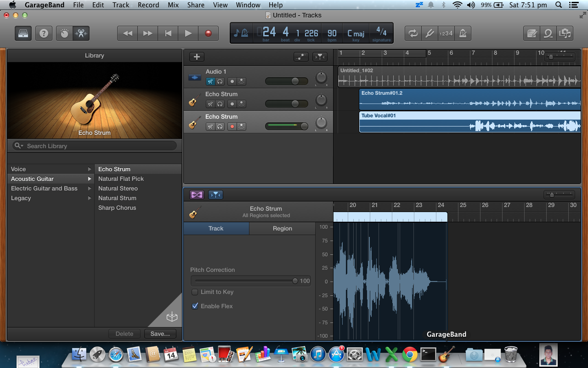Mute the selected third track Echo Strum
This screenshot has width=588, height=368.
[x=210, y=126]
